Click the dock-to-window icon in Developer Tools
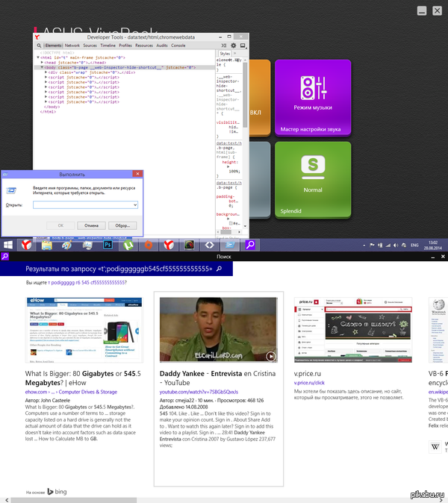This screenshot has height=503, width=448. 242,45
